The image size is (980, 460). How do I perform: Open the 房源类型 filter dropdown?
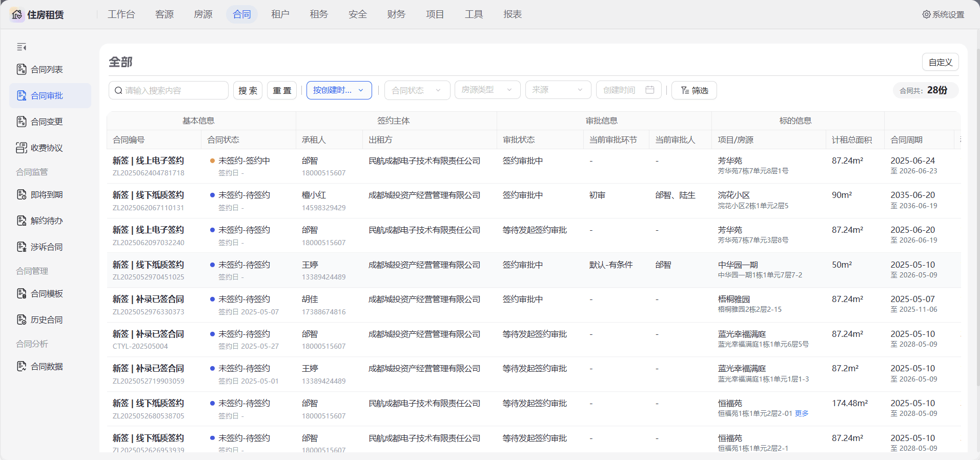click(x=487, y=90)
